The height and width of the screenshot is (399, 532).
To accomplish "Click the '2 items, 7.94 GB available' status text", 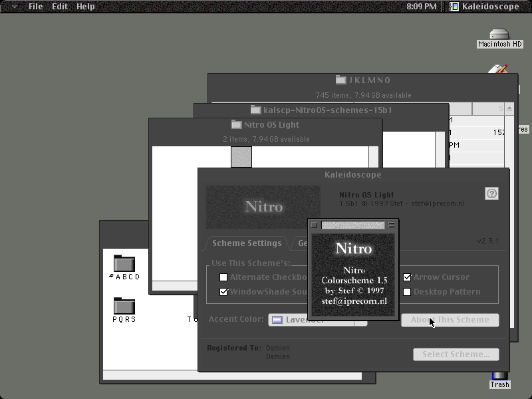I will (x=267, y=139).
